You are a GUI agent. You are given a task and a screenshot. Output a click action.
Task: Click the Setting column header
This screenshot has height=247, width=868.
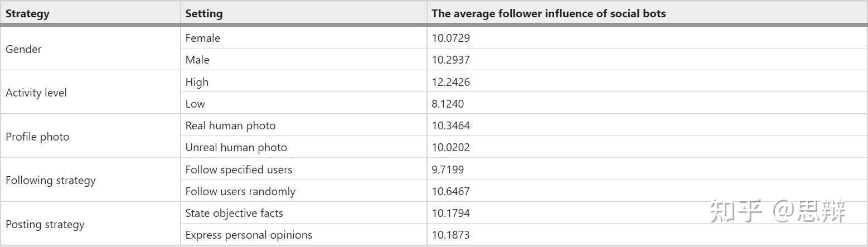tap(304, 13)
